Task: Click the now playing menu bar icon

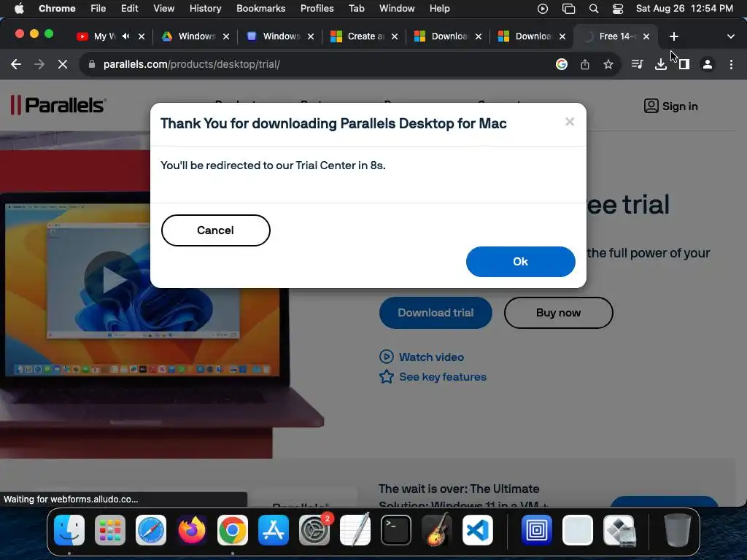Action: click(543, 9)
